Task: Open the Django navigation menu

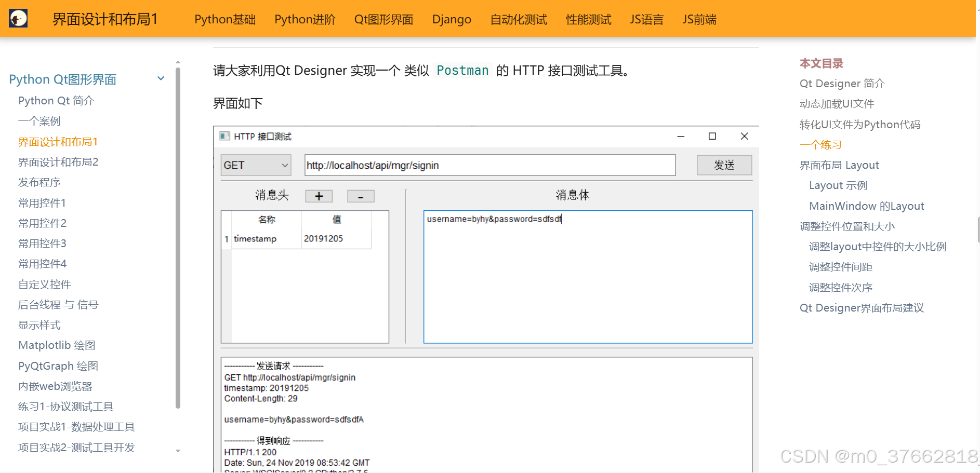Action: 451,19
